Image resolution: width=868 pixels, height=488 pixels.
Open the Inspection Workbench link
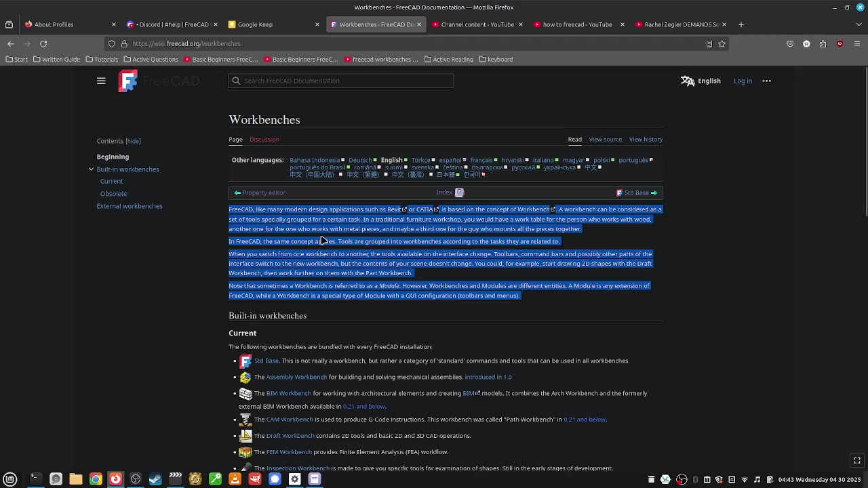(x=298, y=468)
